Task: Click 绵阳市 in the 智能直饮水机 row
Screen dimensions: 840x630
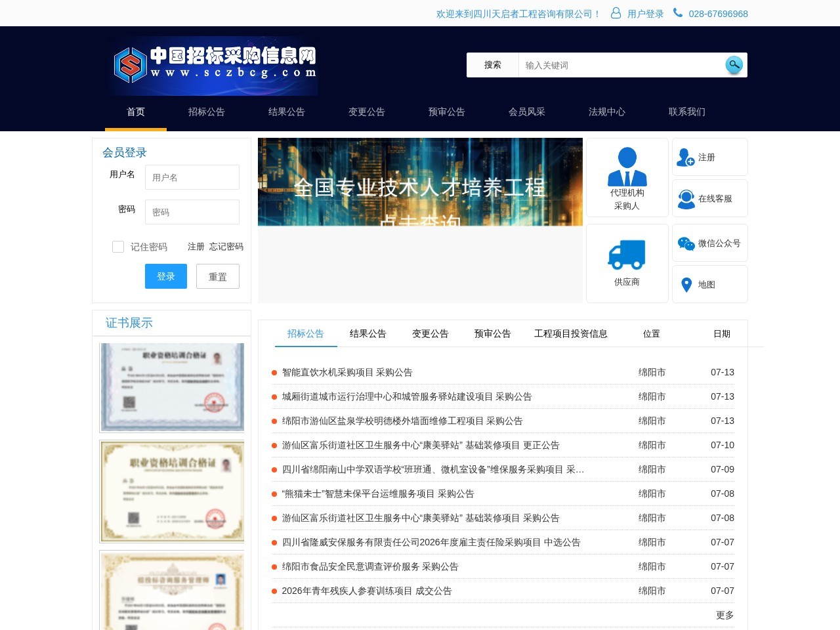Action: (x=652, y=372)
